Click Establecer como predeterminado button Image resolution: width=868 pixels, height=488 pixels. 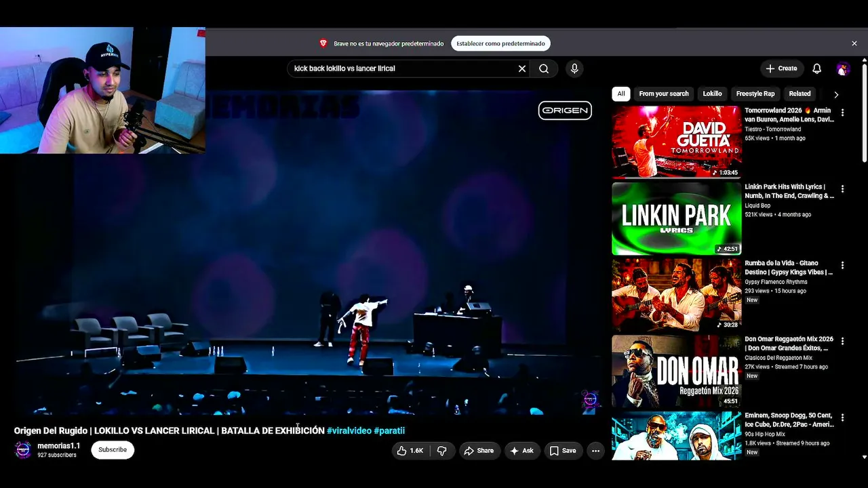click(500, 43)
